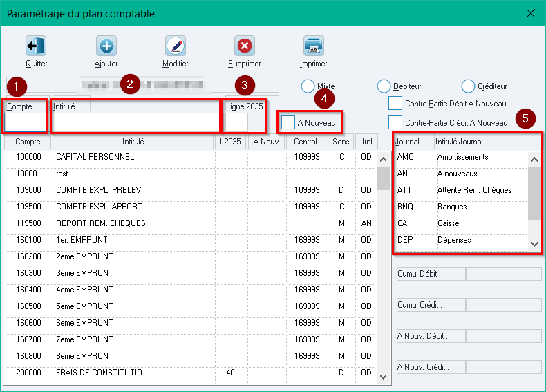The height and width of the screenshot is (392, 546).
Task: Click the Quitter exit icon
Action: [36, 46]
